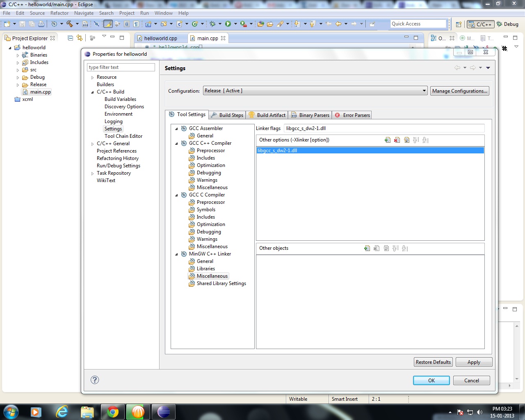Open the Window menu

(x=163, y=13)
